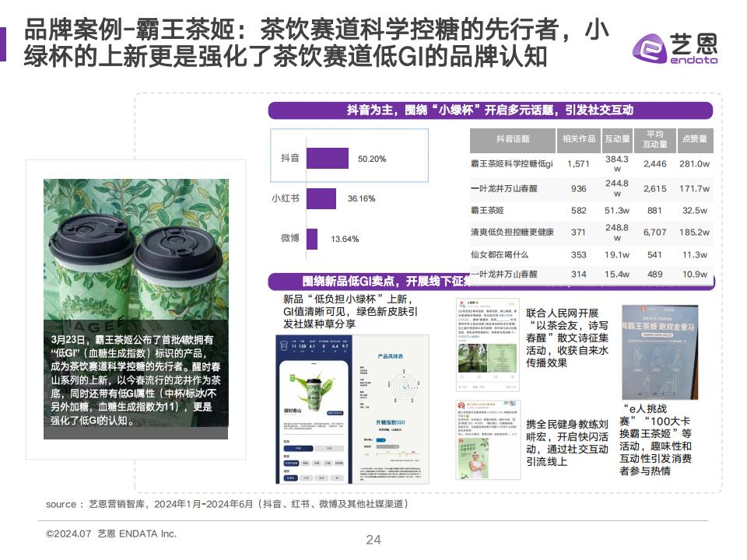This screenshot has width=747, height=560.
Task: Select the 936 related works cell
Action: pos(578,188)
